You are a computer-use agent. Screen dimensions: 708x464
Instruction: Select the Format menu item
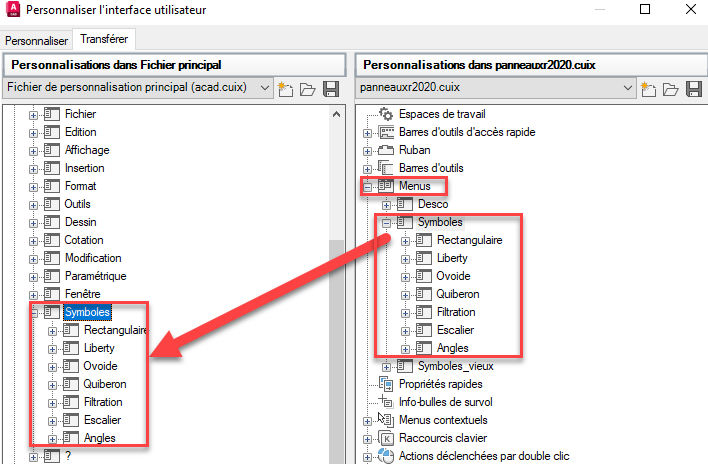[80, 186]
